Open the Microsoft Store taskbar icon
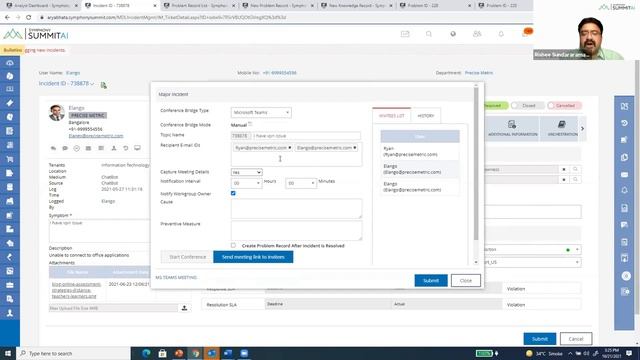Screen dimensions: 640x360 coord(162,353)
